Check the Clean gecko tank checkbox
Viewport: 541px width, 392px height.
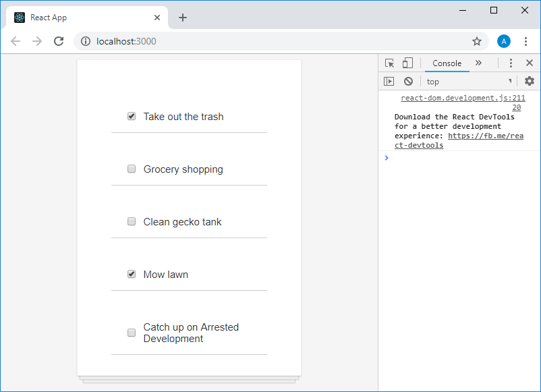(x=132, y=221)
